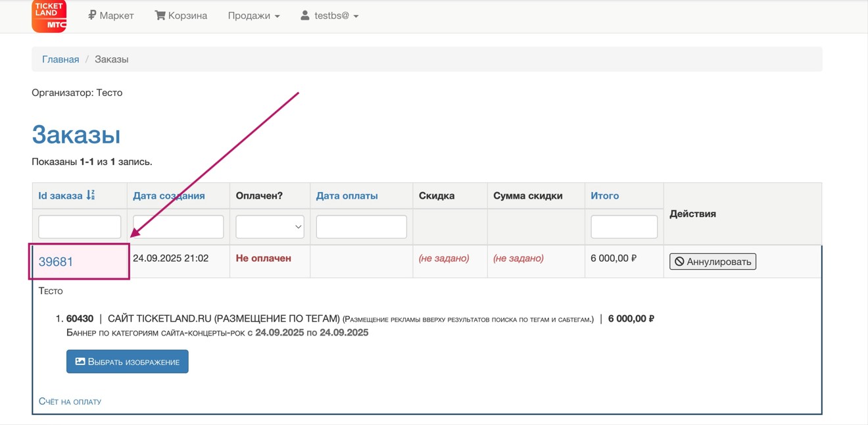Open the Корзина cart page

[181, 16]
